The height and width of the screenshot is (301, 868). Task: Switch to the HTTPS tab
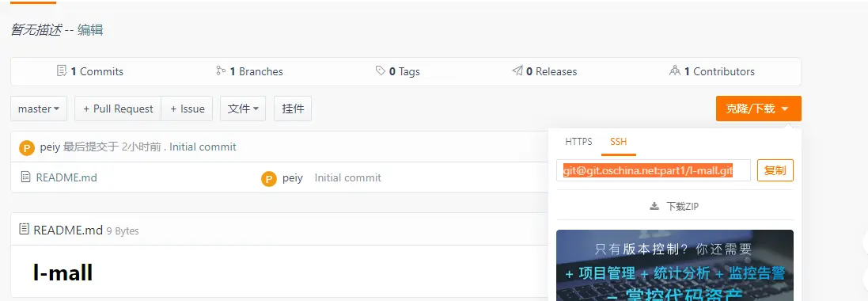click(x=578, y=141)
